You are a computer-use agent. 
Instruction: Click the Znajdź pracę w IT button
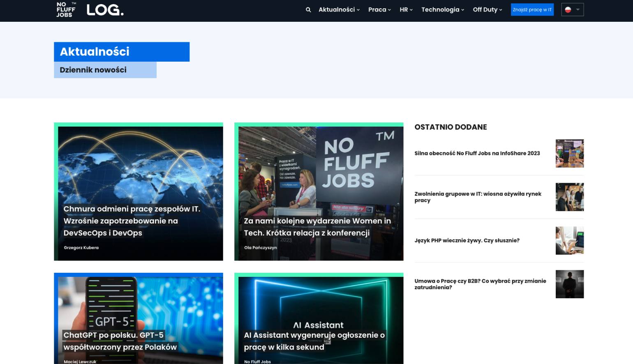point(532,9)
